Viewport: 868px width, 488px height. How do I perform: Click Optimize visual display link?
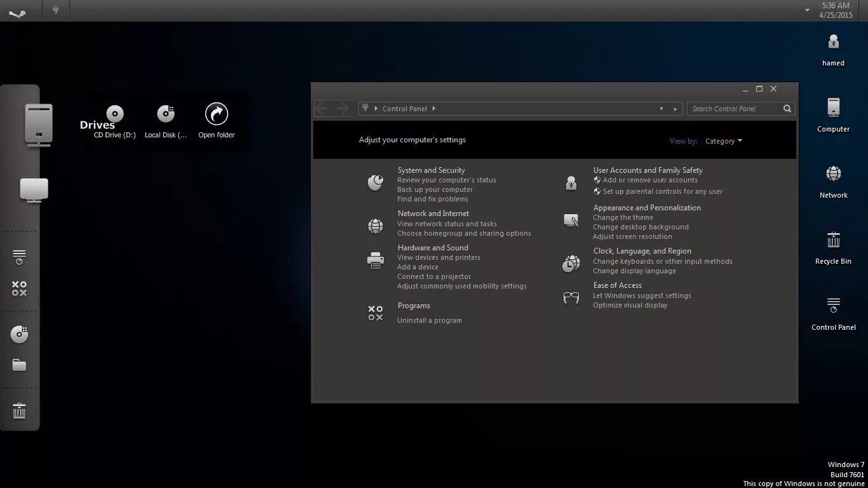pyautogui.click(x=630, y=305)
